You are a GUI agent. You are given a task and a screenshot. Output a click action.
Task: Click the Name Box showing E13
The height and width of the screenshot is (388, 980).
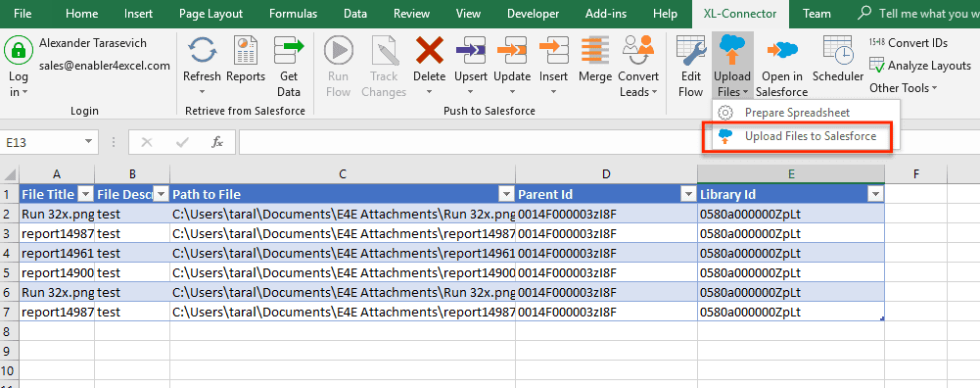click(41, 142)
